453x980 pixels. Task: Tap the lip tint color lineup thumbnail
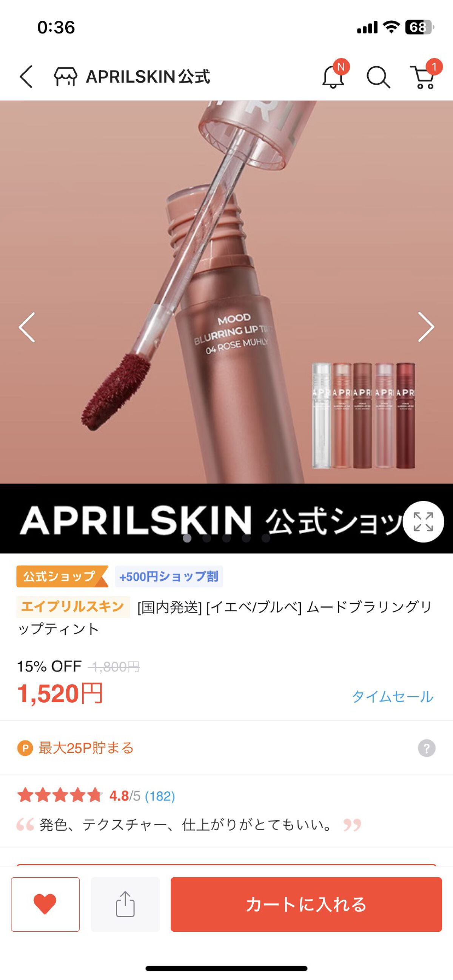(x=364, y=415)
